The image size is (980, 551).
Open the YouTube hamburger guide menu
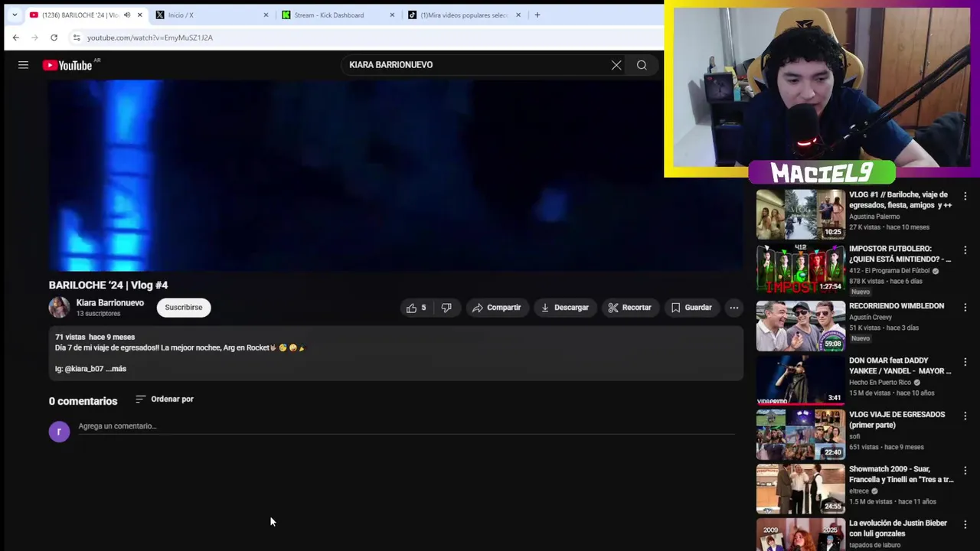(x=23, y=65)
